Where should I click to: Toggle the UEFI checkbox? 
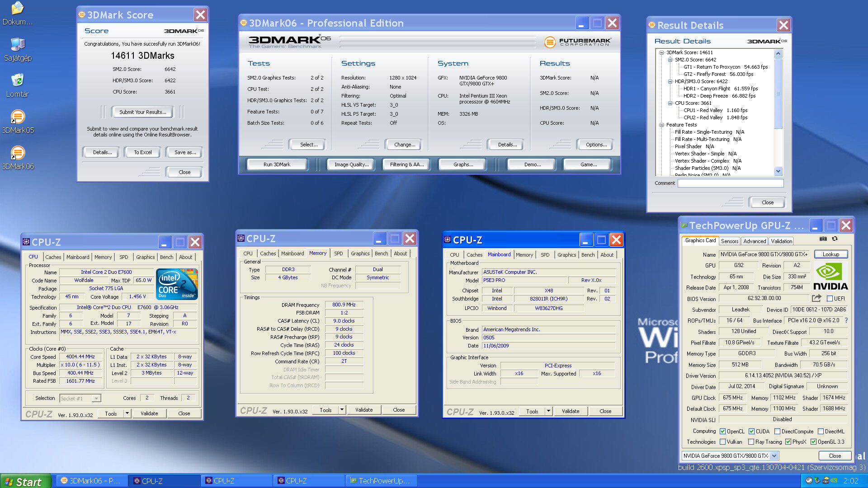(830, 298)
